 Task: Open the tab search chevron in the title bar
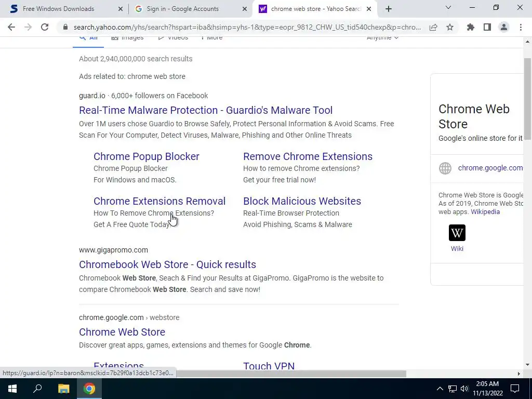[448, 7]
